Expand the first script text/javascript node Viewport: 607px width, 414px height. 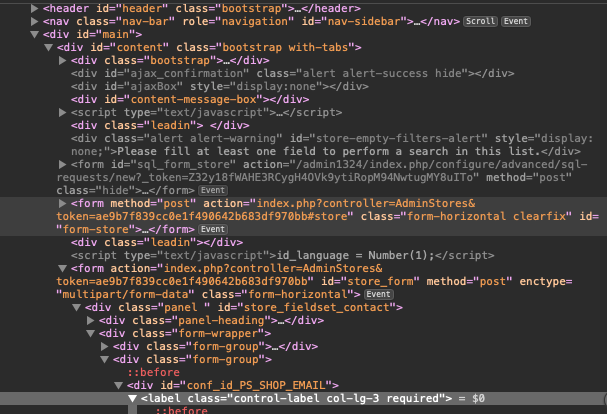pyautogui.click(x=62, y=112)
